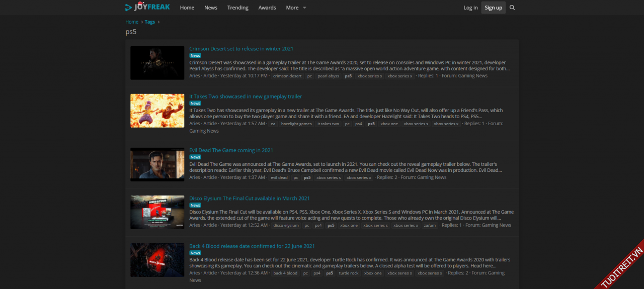Navigate to Tags breadcrumb

150,22
